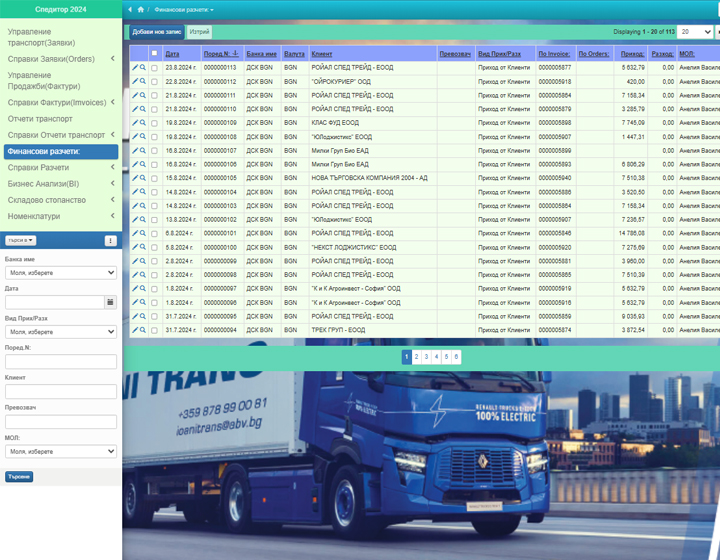This screenshot has height=560, width=720.
Task: Click the Поред.N search input field
Action: [x=61, y=362]
